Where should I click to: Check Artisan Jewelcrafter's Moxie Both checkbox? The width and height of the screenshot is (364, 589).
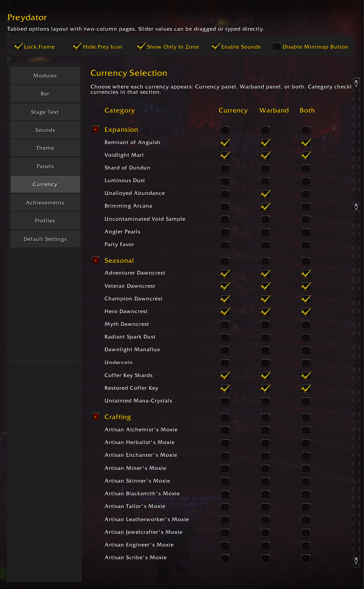pyautogui.click(x=306, y=533)
